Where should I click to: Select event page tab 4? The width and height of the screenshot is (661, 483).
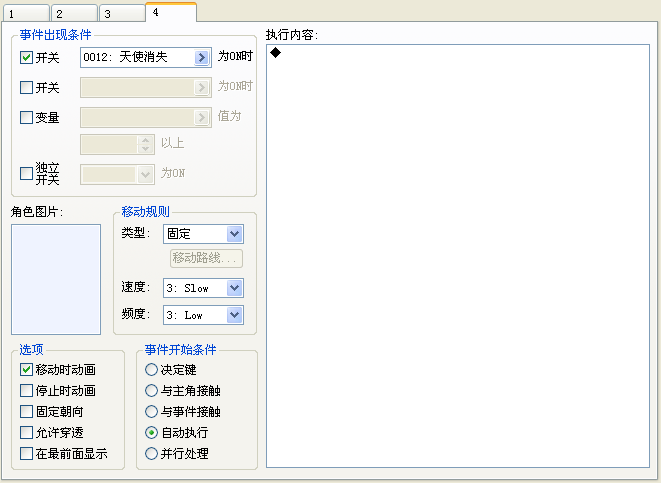click(x=171, y=12)
